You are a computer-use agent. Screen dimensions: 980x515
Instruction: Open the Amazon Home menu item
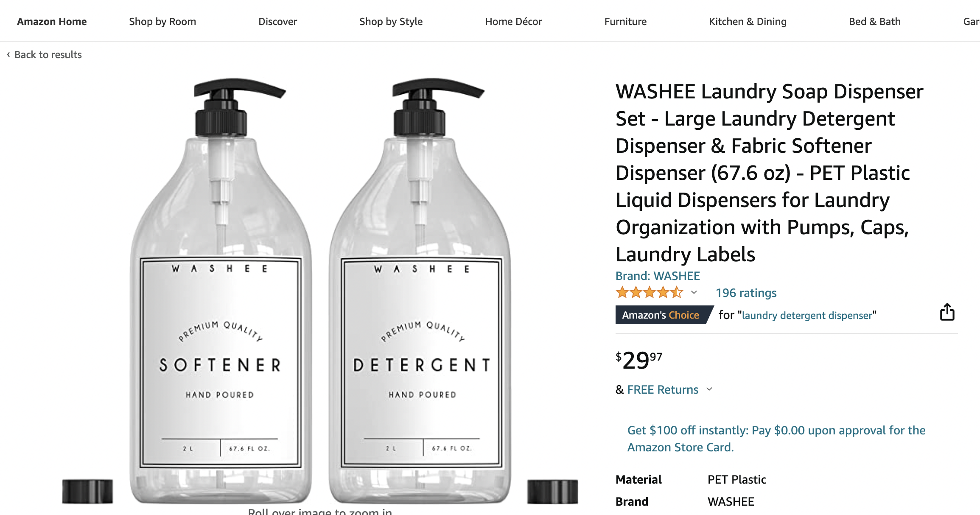tap(52, 22)
